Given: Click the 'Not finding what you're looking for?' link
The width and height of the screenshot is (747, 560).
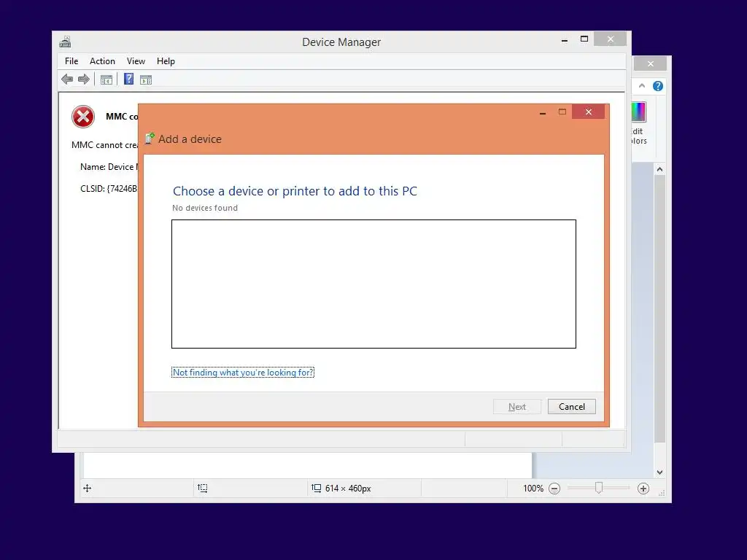Looking at the screenshot, I should [243, 373].
